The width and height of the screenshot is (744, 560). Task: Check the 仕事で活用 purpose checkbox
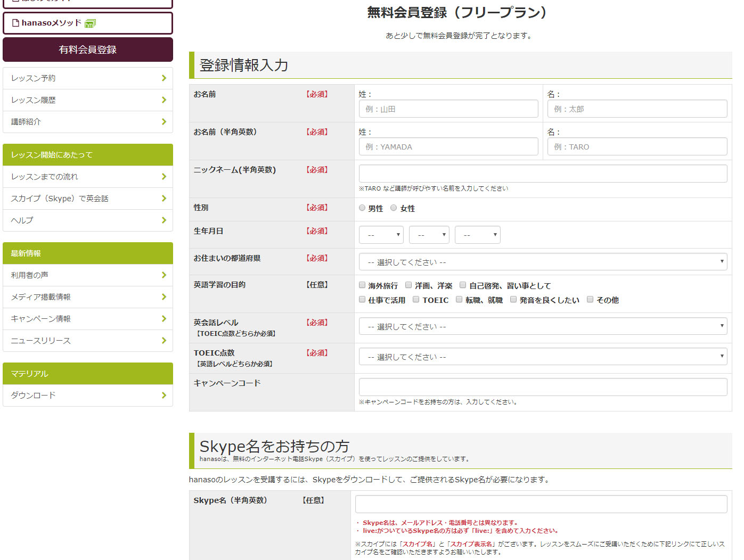[362, 299]
